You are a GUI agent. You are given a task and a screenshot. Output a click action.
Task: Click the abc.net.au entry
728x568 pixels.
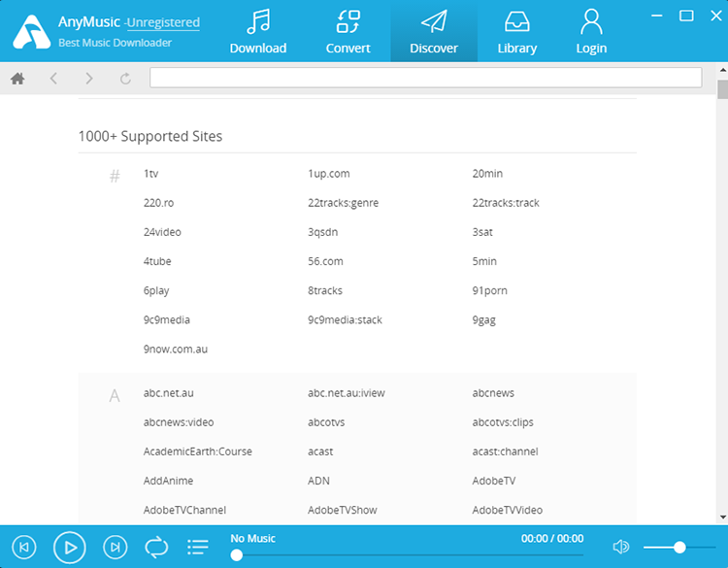169,393
